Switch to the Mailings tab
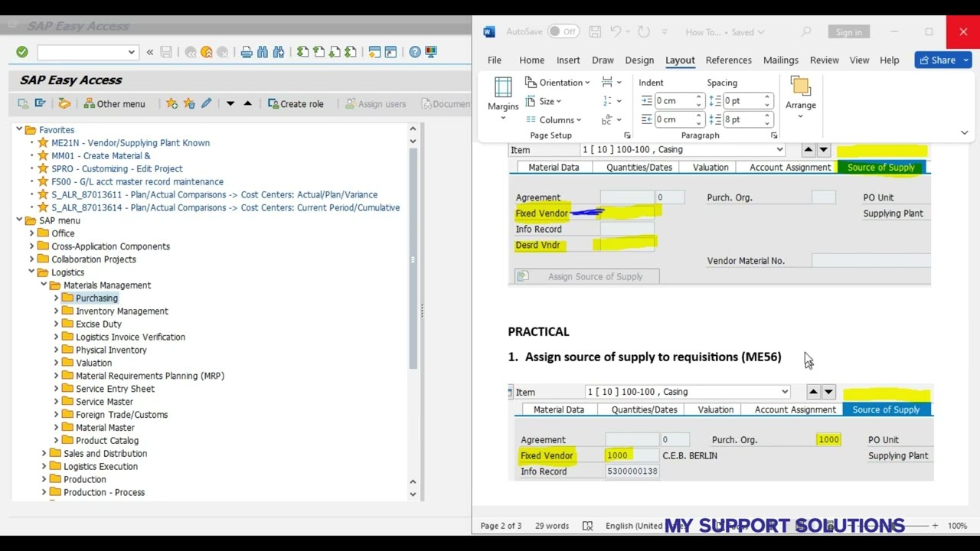Screen dimensions: 980x551 (780, 60)
